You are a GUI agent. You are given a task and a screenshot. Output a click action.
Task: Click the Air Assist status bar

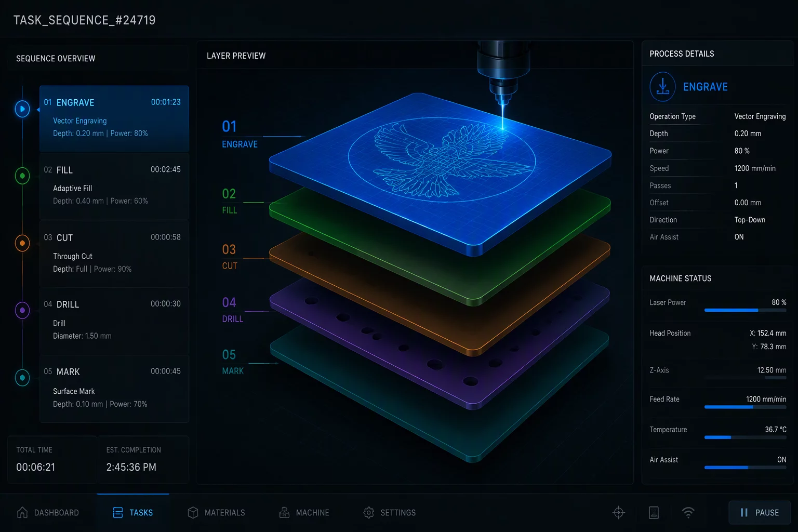tap(745, 468)
